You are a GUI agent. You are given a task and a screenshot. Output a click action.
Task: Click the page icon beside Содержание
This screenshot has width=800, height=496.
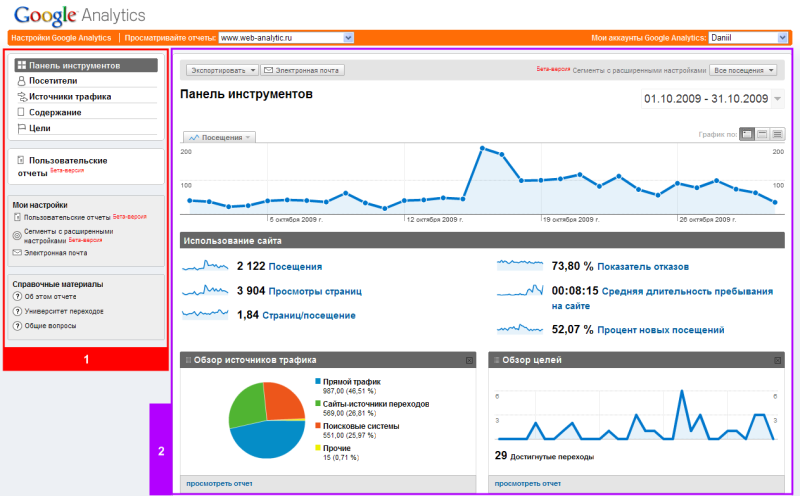tap(21, 112)
